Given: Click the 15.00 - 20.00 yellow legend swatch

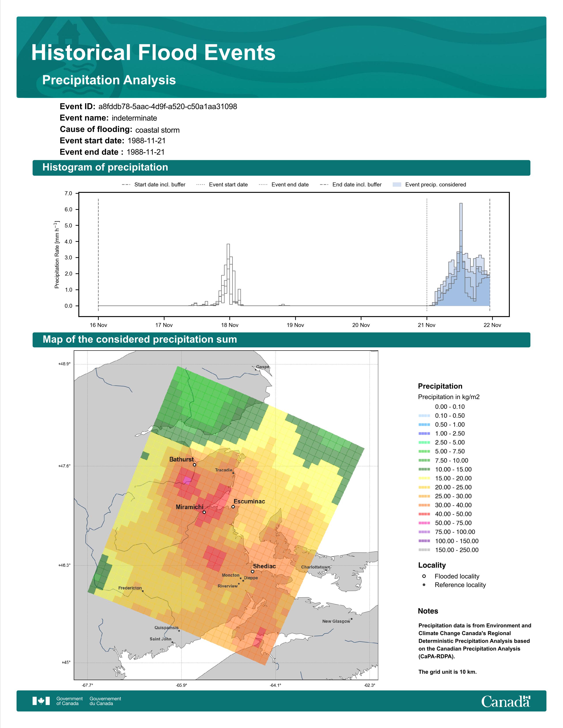Looking at the screenshot, I should tap(424, 478).
